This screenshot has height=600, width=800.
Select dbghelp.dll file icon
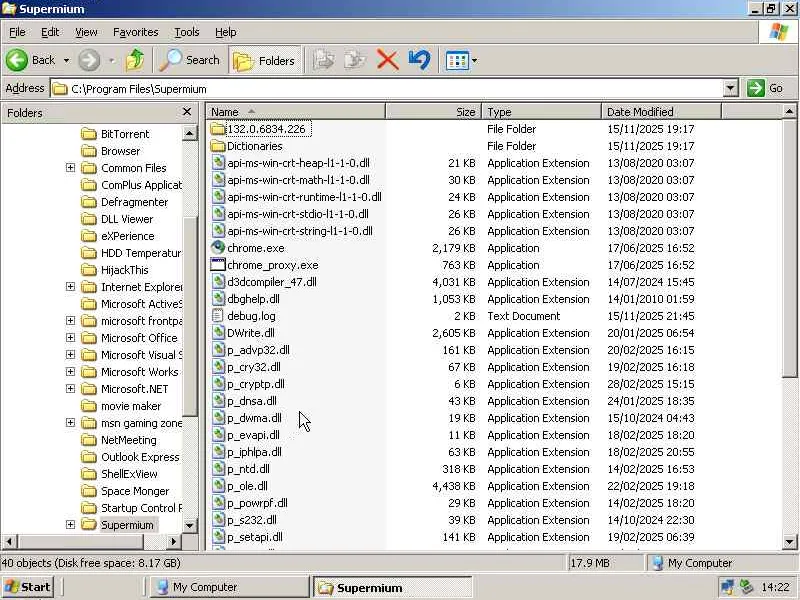[218, 299]
